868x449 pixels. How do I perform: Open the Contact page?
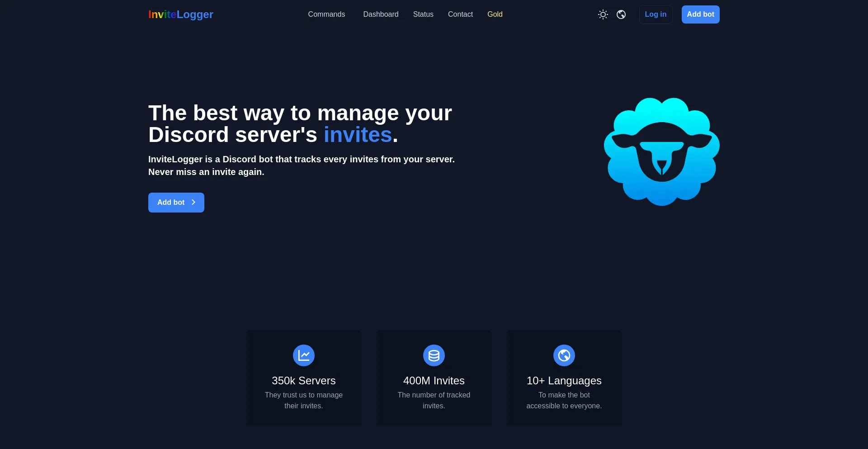460,14
